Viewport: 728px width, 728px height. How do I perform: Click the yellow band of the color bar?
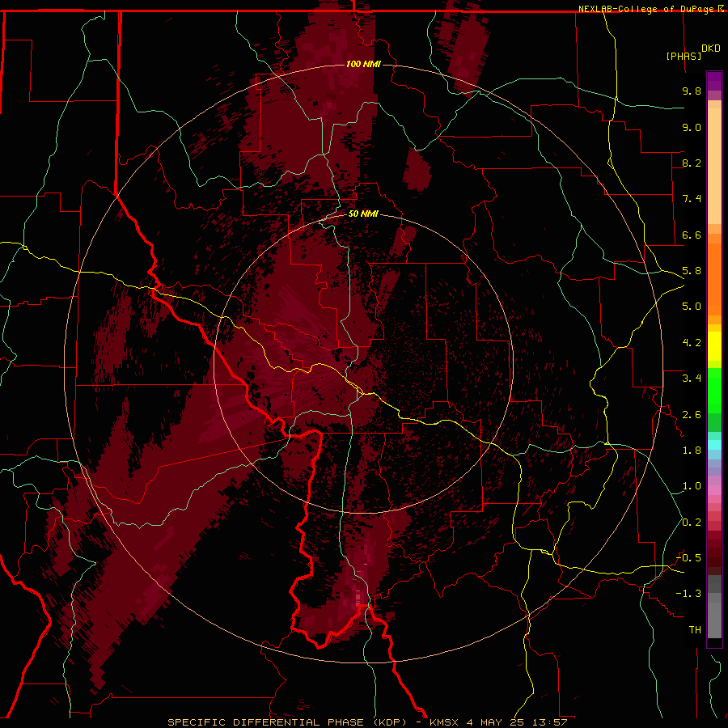(x=714, y=346)
